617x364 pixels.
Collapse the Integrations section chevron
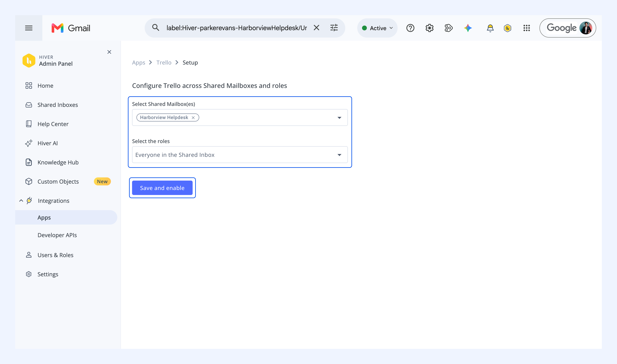pyautogui.click(x=21, y=201)
